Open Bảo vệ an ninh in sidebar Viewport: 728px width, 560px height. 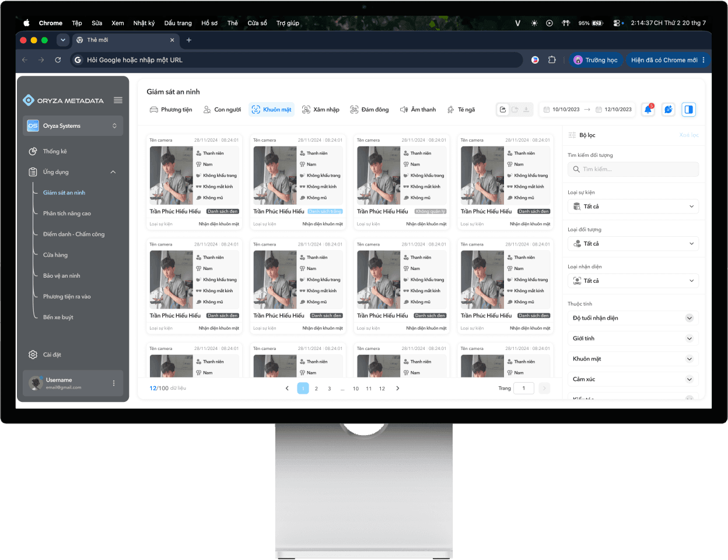point(62,276)
